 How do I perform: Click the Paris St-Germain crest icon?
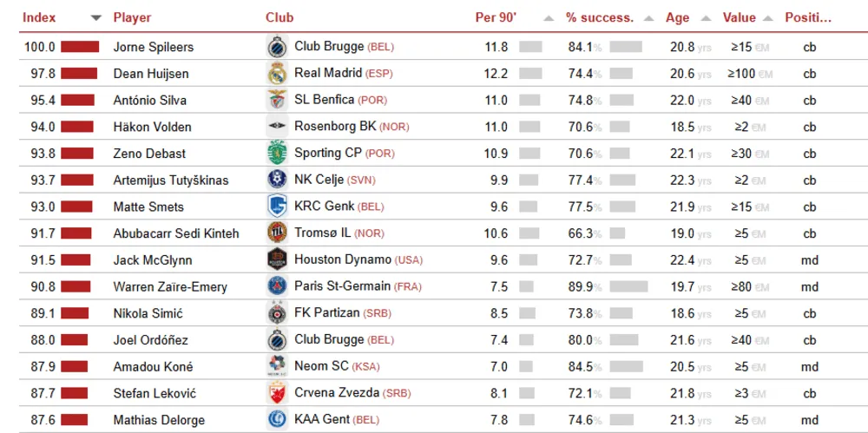tap(277, 286)
